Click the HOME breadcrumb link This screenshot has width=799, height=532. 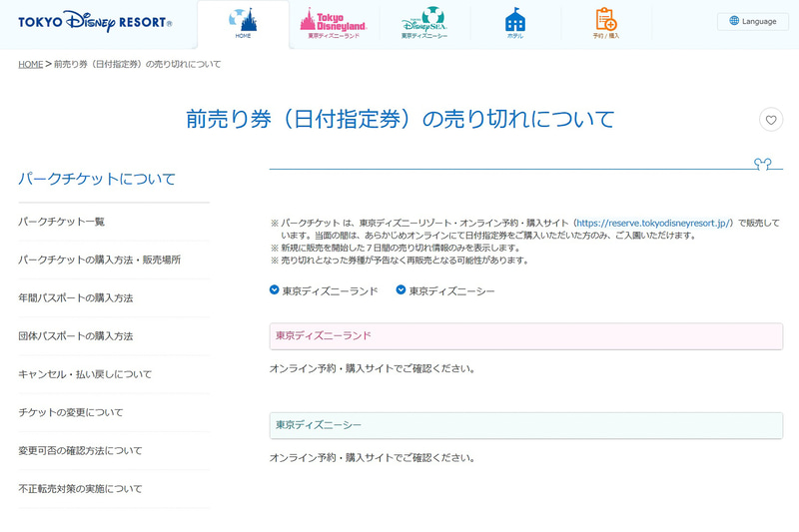(x=31, y=64)
